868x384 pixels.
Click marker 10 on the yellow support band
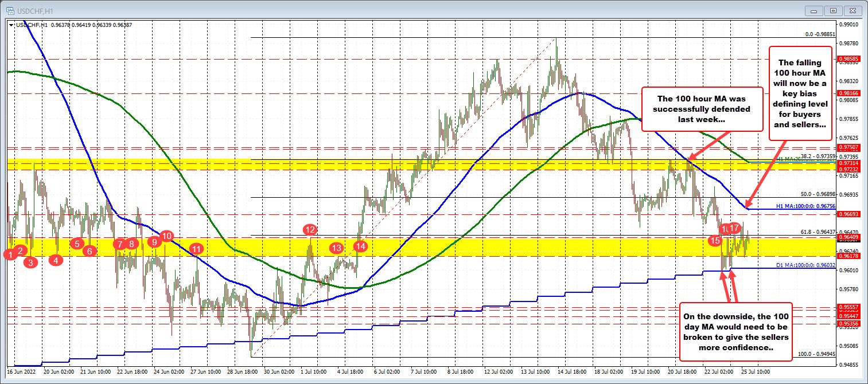[167, 236]
